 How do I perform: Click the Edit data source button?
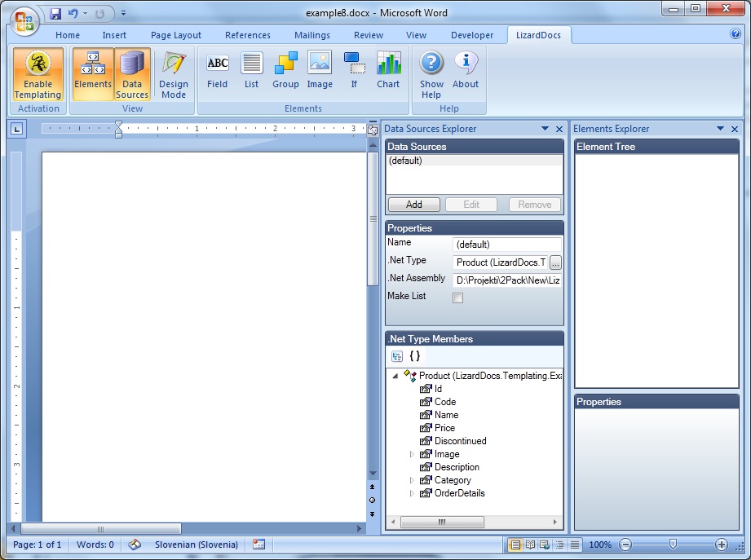[x=471, y=205]
